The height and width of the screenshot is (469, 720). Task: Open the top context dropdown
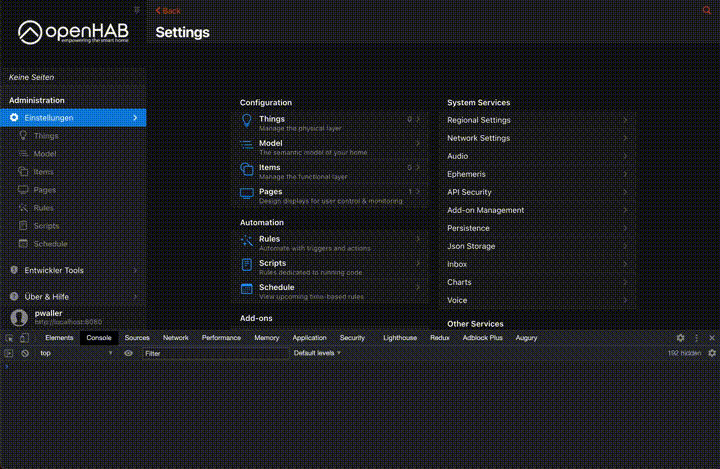pyautogui.click(x=76, y=353)
